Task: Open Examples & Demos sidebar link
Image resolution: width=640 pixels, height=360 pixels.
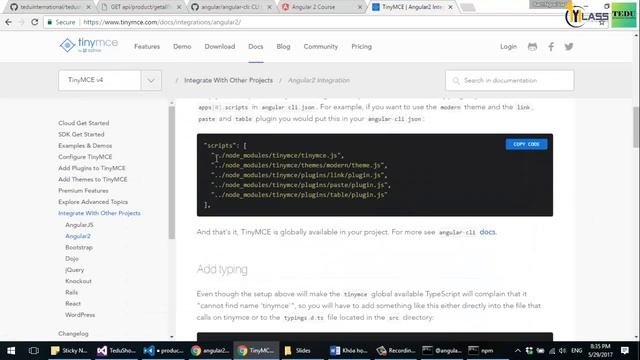Action: click(x=85, y=146)
